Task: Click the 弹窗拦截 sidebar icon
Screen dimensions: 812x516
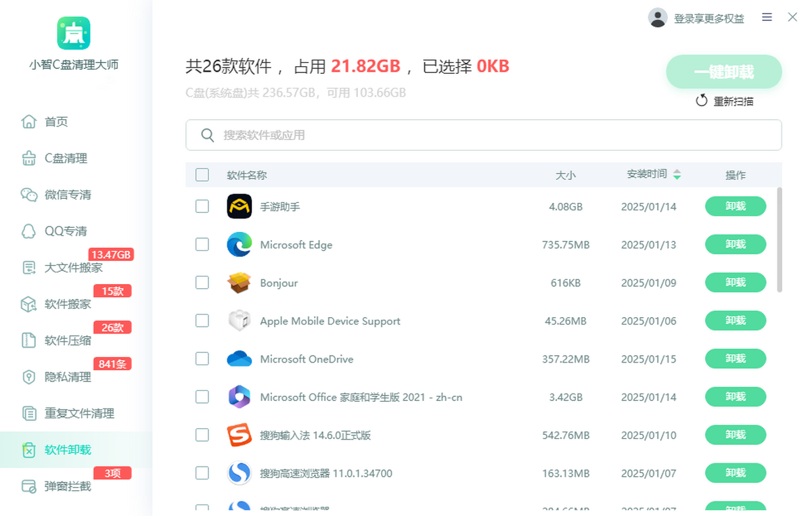Action: coord(29,486)
